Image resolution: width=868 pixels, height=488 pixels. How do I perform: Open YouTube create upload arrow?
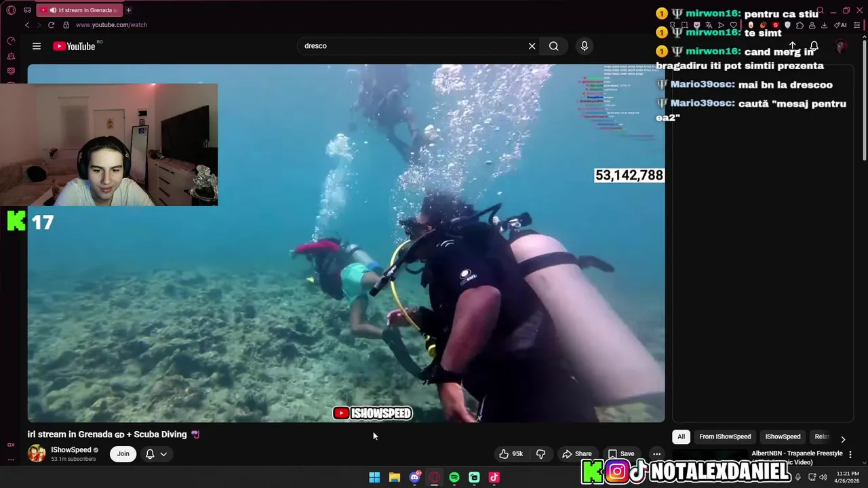[x=792, y=46]
